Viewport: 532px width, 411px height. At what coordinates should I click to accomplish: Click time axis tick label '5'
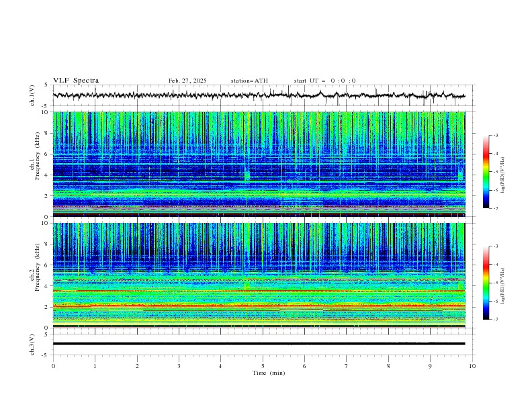[263, 366]
